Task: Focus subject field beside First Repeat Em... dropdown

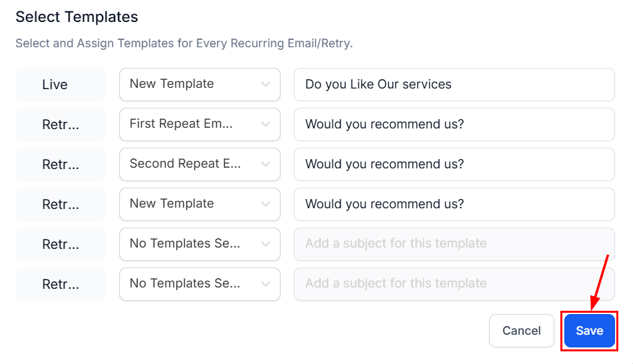Action: 454,124
